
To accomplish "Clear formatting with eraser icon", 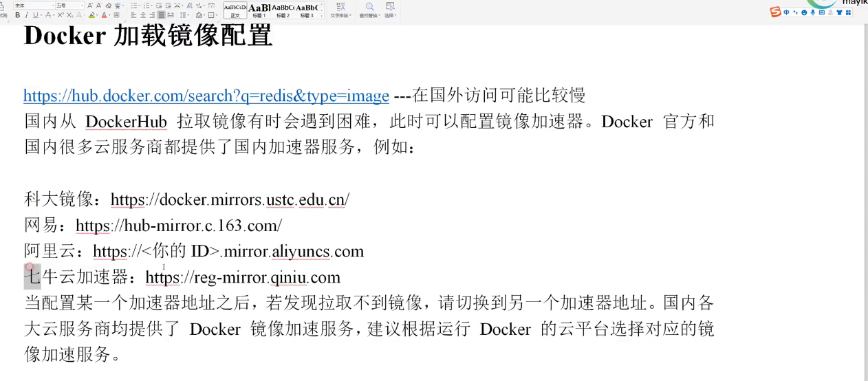I will coord(109,6).
